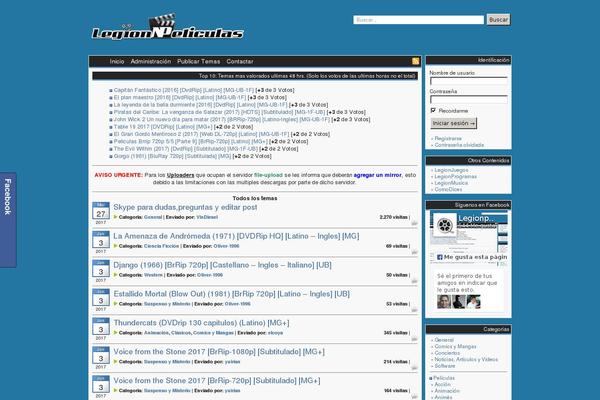The image size is (600, 400).
Task: Click comment icon on Django row
Action: 414,281
